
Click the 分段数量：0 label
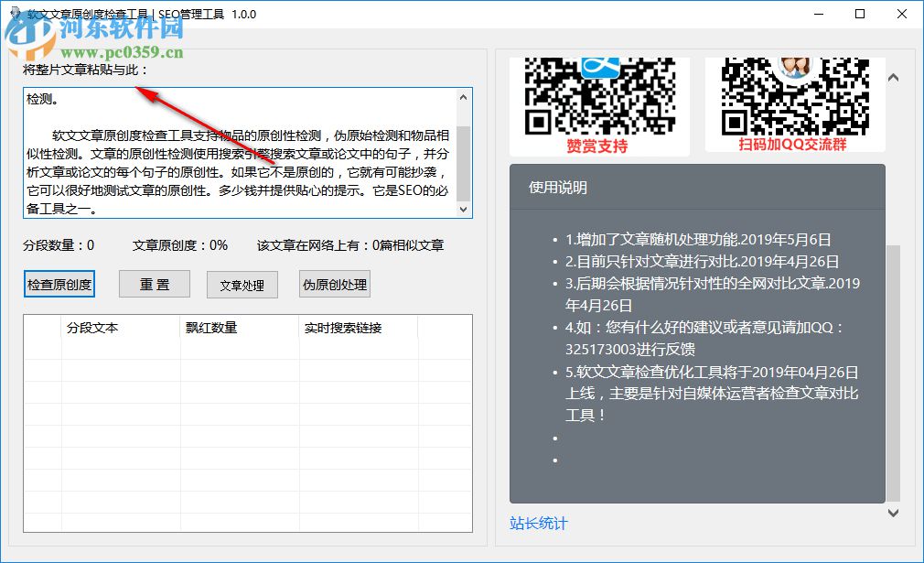tap(59, 245)
